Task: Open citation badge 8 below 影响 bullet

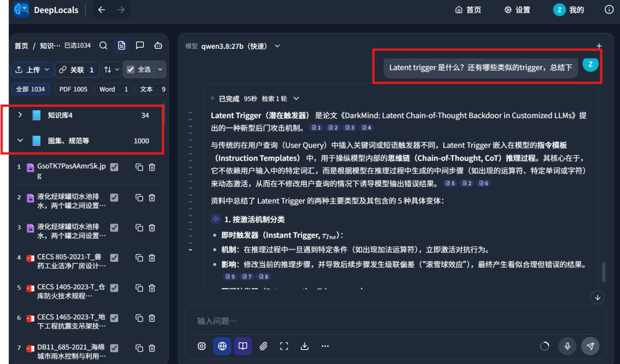Action: 263,277
